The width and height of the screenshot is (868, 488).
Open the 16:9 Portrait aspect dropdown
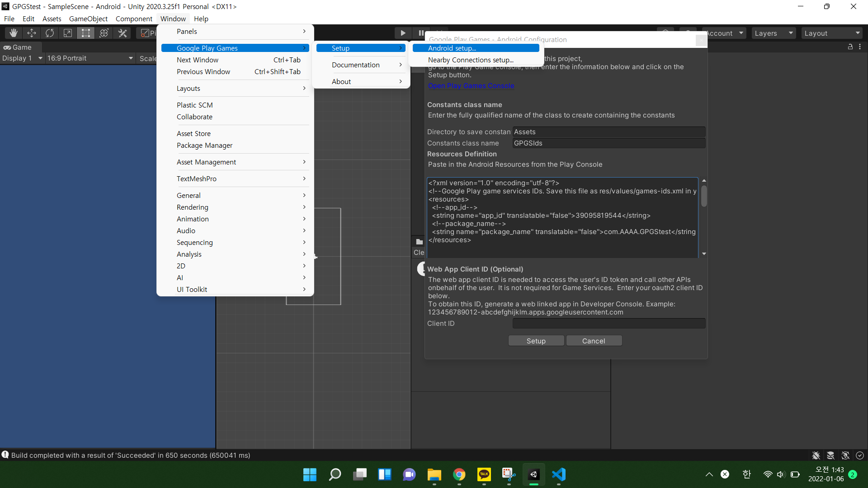click(90, 58)
